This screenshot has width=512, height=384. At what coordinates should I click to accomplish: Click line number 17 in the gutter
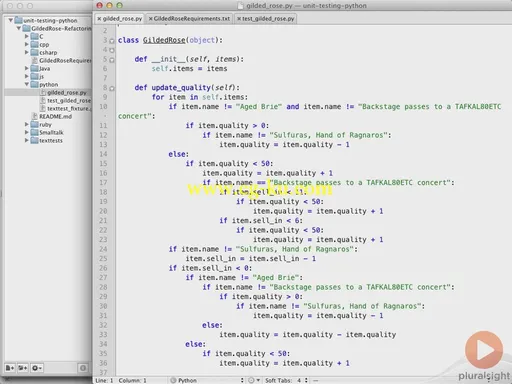pyautogui.click(x=103, y=182)
